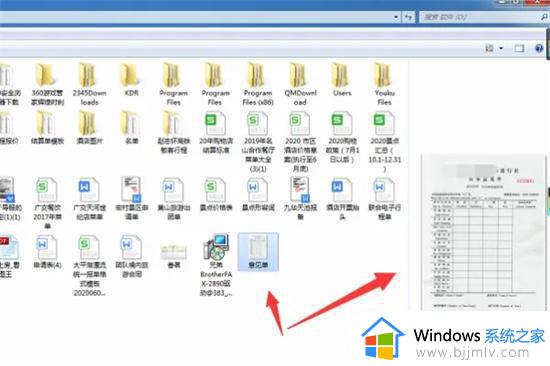Select the 景点价格表 spreadsheet
The height and width of the screenshot is (366, 550).
(x=216, y=195)
